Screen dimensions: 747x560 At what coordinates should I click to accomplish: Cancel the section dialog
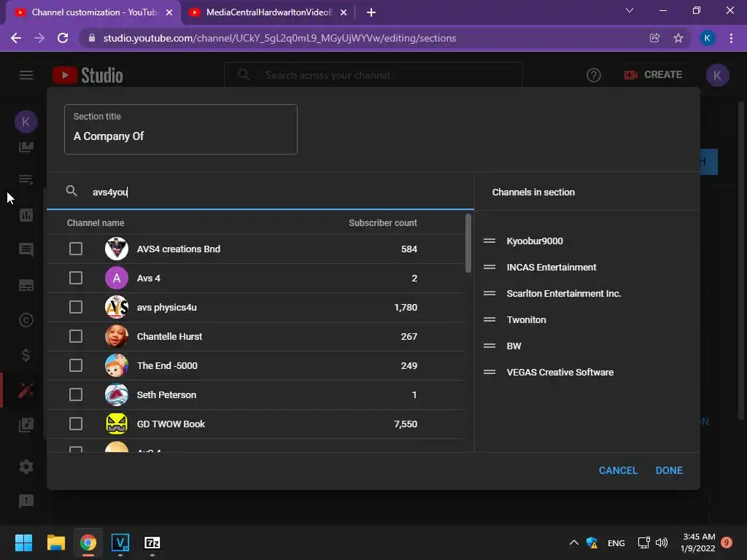click(x=618, y=470)
